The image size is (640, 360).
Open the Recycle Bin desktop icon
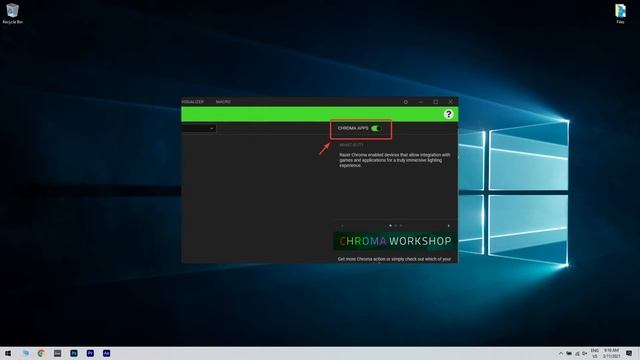pyautogui.click(x=12, y=13)
